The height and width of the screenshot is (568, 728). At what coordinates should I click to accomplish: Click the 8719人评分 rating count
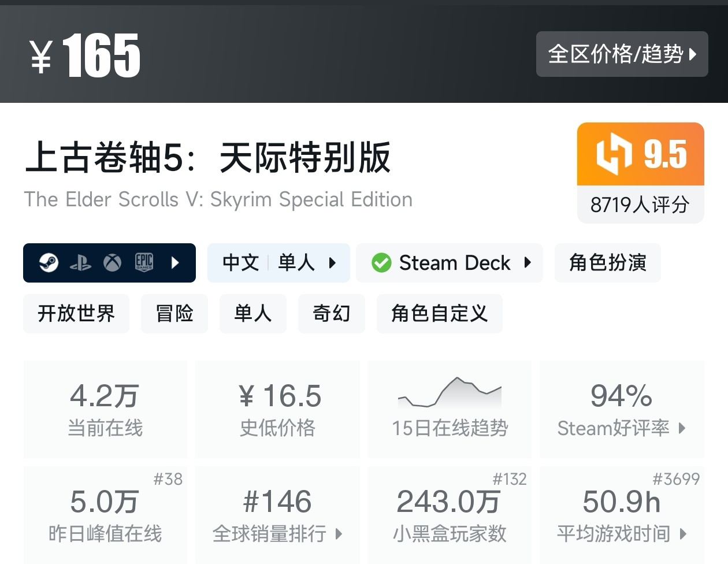click(640, 205)
